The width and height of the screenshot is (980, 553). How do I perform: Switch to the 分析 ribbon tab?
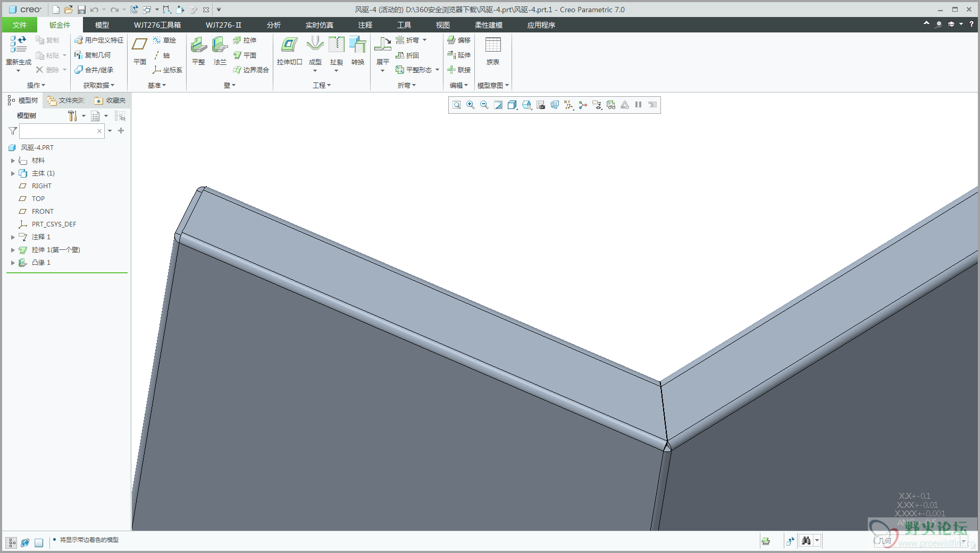(273, 25)
